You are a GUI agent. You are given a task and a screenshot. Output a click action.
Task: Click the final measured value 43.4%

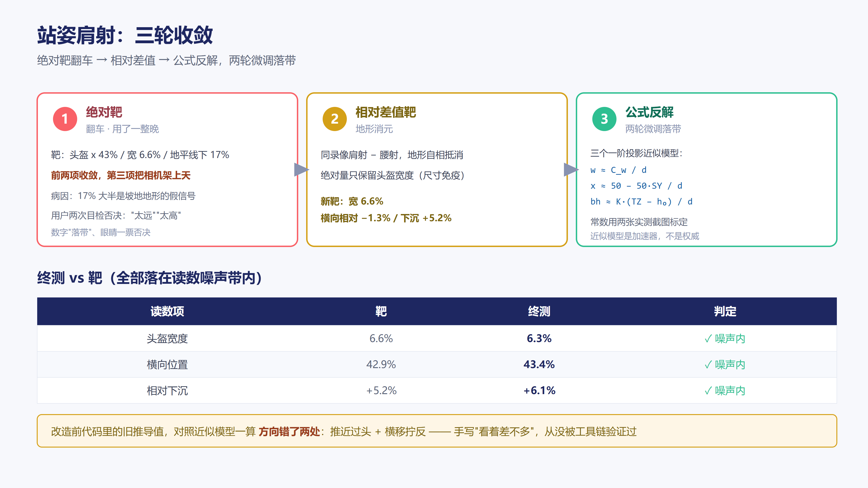click(539, 364)
